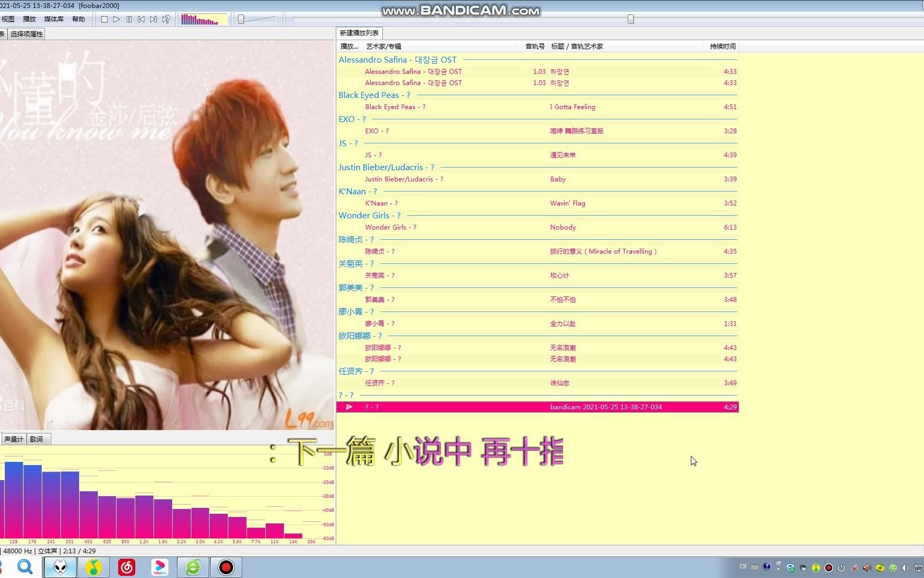Image resolution: width=924 pixels, height=578 pixels.
Task: Select the track 不怕不怕
Action: [537, 300]
